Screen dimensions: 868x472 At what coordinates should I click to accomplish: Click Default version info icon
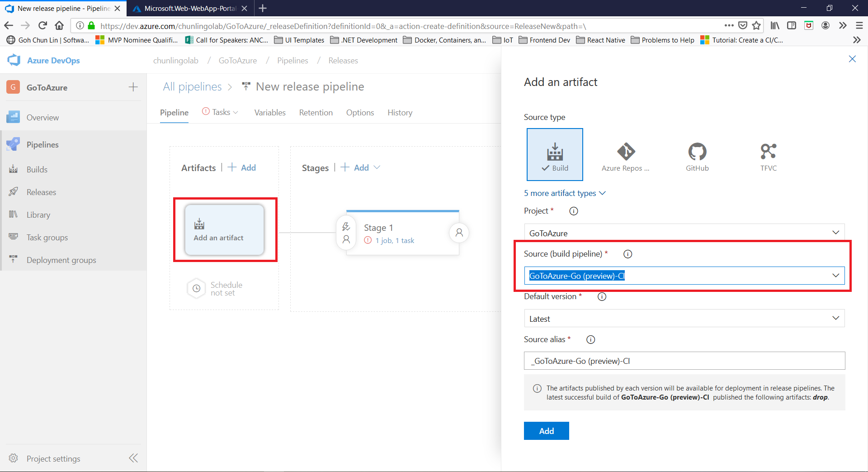[602, 297]
